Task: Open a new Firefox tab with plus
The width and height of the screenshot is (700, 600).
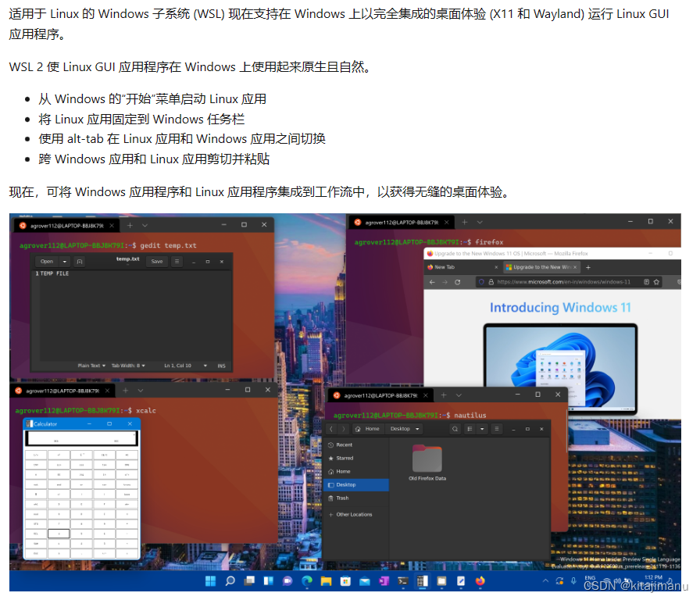Action: (x=588, y=267)
